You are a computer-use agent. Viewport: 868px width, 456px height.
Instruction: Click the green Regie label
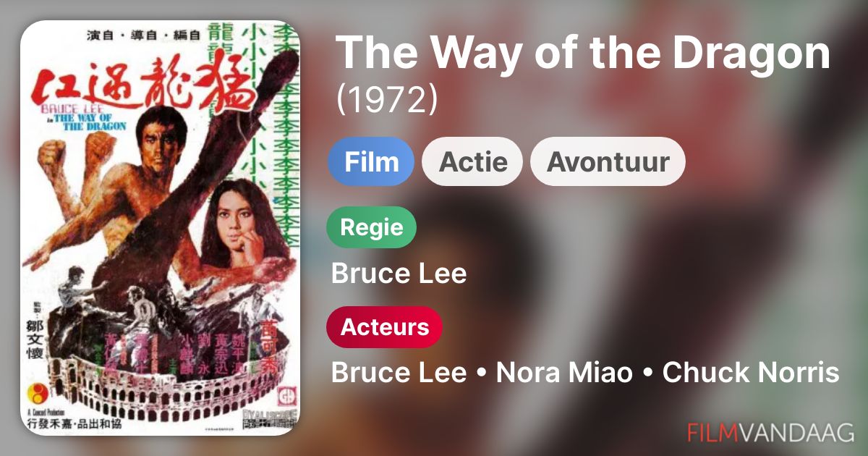(x=372, y=227)
